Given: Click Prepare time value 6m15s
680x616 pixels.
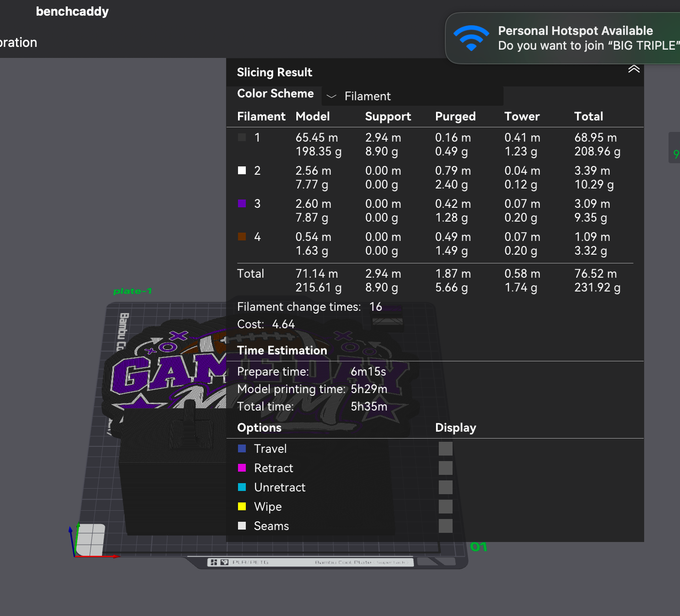Looking at the screenshot, I should [368, 371].
